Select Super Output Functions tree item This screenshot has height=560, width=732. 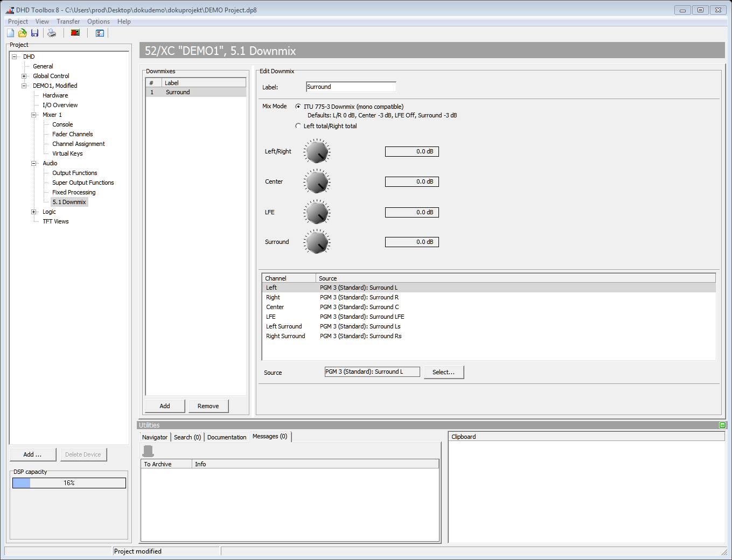(x=83, y=183)
